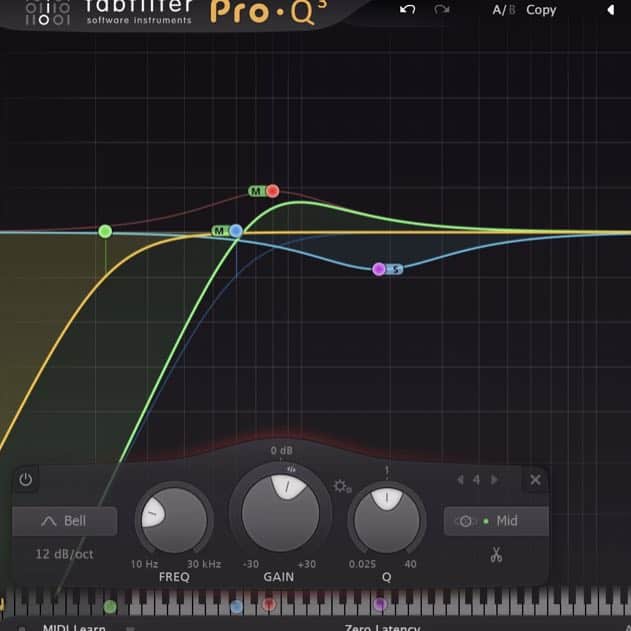Go to next band with right arrow
Screen dimensions: 631x631
(495, 479)
